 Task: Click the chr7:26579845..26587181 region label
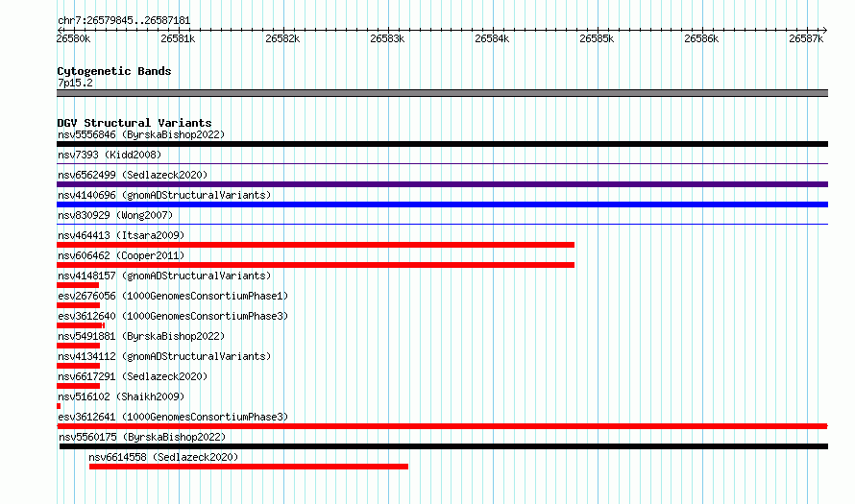124,21
